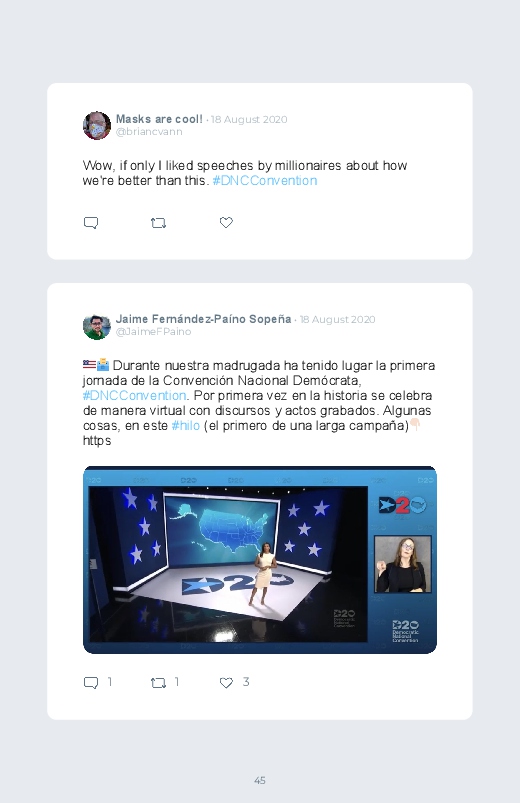Click the Masks are cool! display name

coord(159,119)
